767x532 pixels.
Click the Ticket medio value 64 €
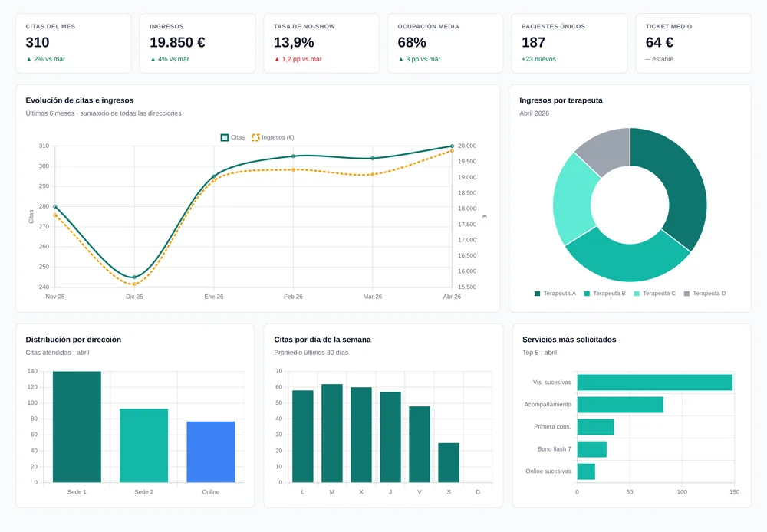point(660,42)
